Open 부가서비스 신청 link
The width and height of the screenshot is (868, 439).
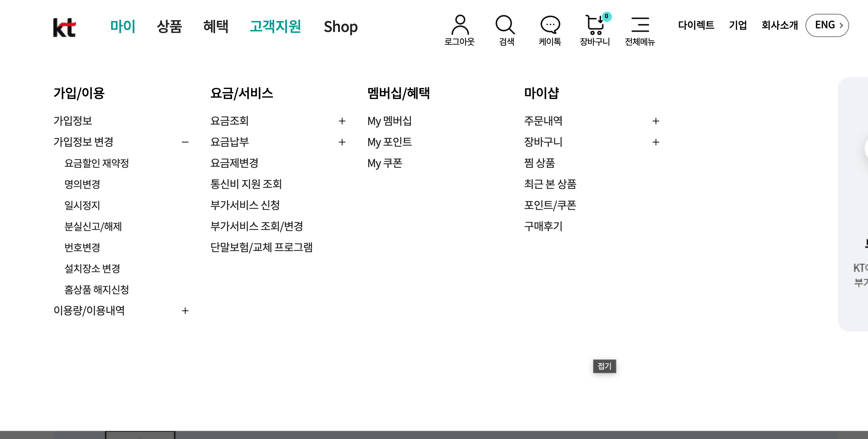245,205
